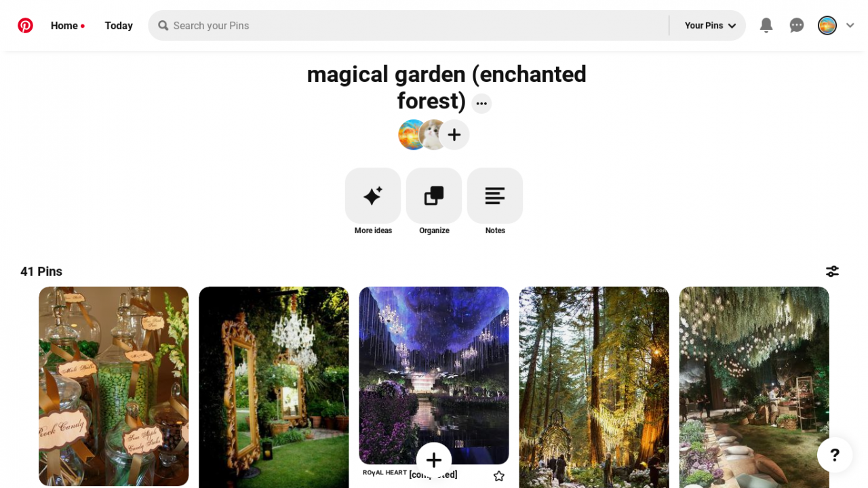Viewport: 868px width, 488px height.
Task: Open the notifications bell
Action: (766, 26)
